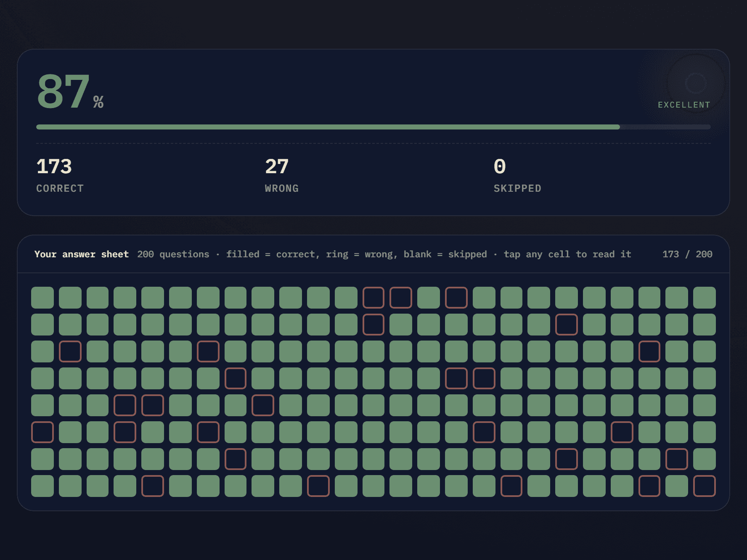Tap wrong-answer cell for question 187
The height and width of the screenshot is (560, 747).
pos(318,486)
